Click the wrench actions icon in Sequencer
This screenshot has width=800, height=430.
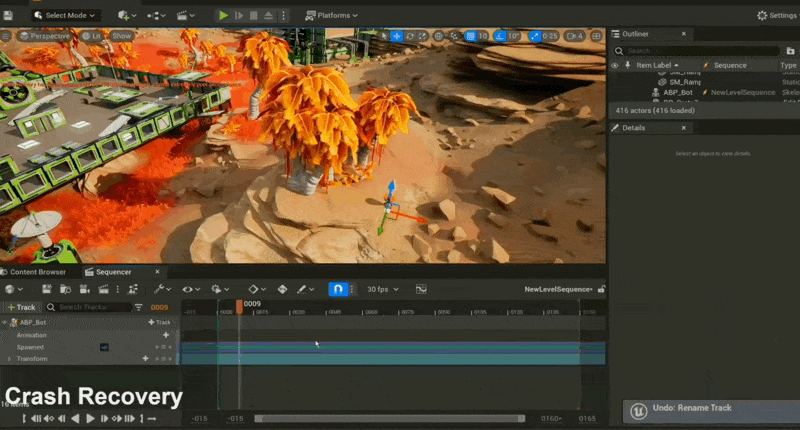158,289
